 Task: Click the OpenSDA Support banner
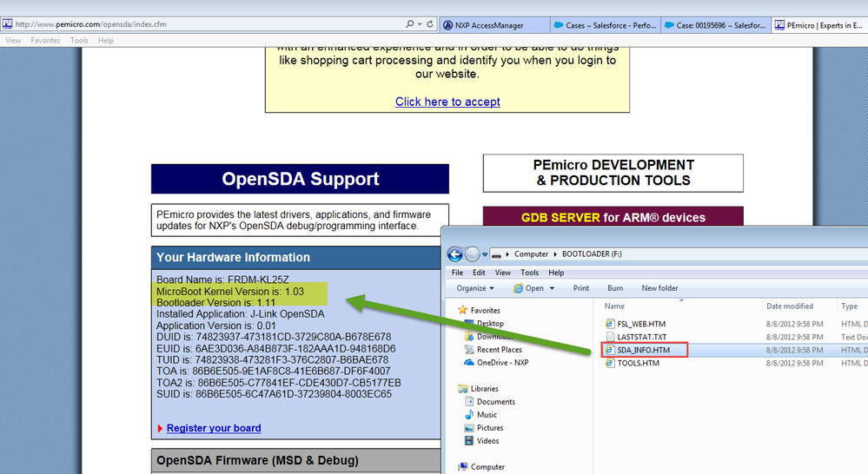click(x=300, y=179)
